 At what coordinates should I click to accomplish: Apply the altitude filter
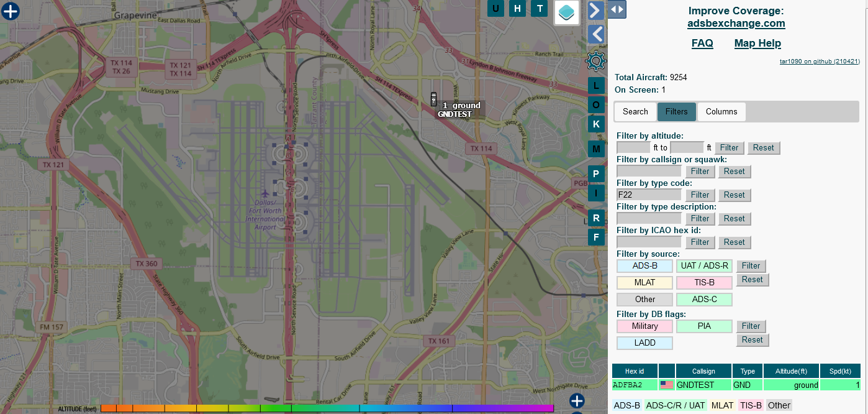730,148
